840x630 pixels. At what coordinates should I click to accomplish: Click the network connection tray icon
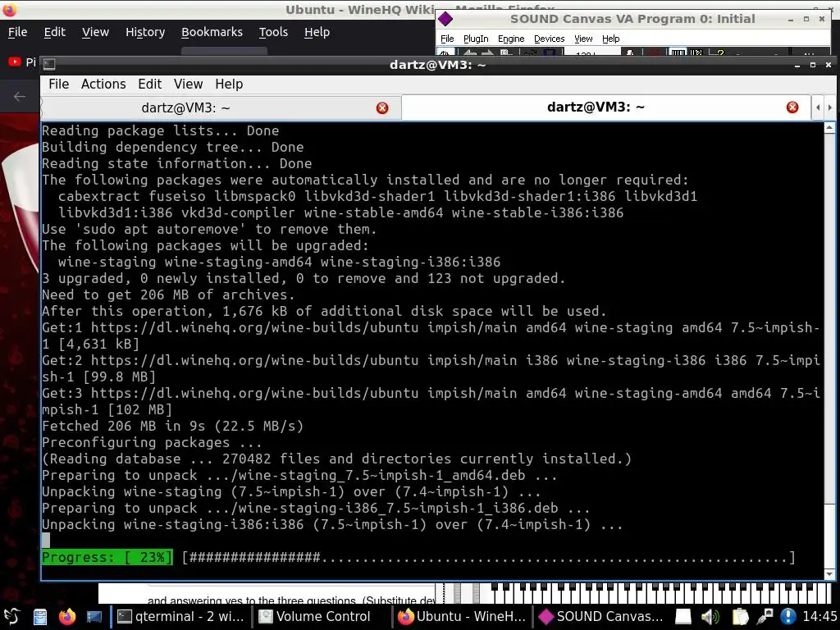tap(765, 617)
